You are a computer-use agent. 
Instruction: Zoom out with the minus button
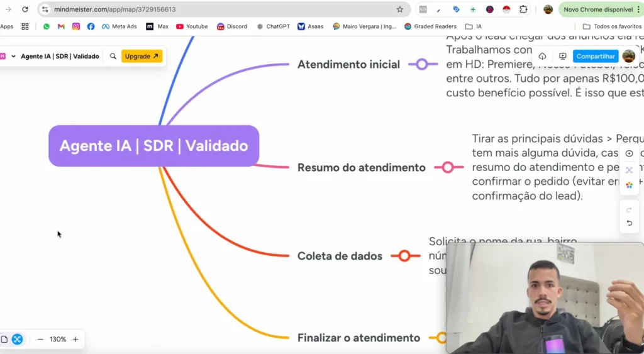(40, 339)
